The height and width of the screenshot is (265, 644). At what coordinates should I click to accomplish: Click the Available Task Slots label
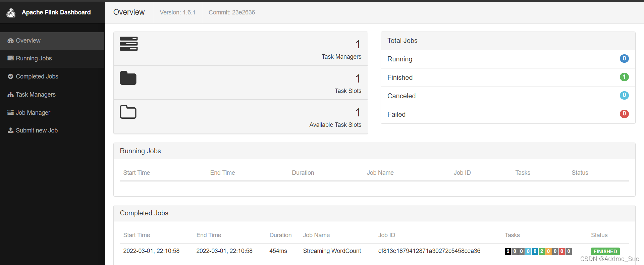[x=335, y=125]
